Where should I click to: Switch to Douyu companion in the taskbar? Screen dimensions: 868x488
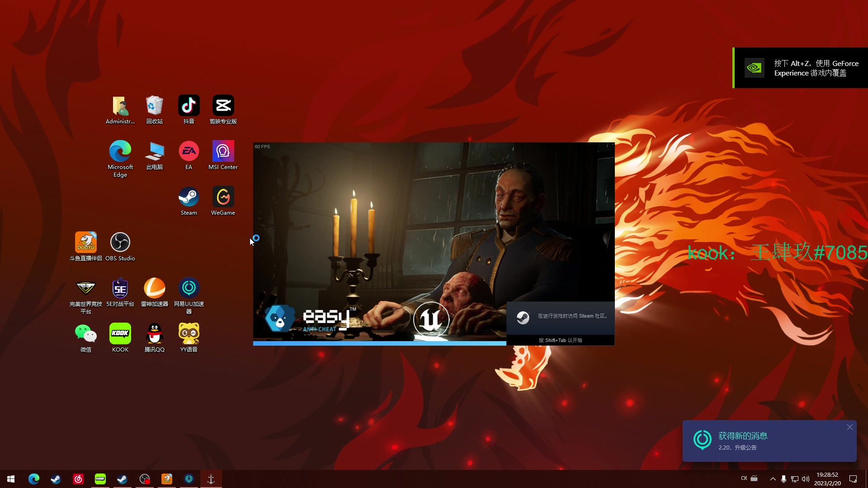point(167,479)
